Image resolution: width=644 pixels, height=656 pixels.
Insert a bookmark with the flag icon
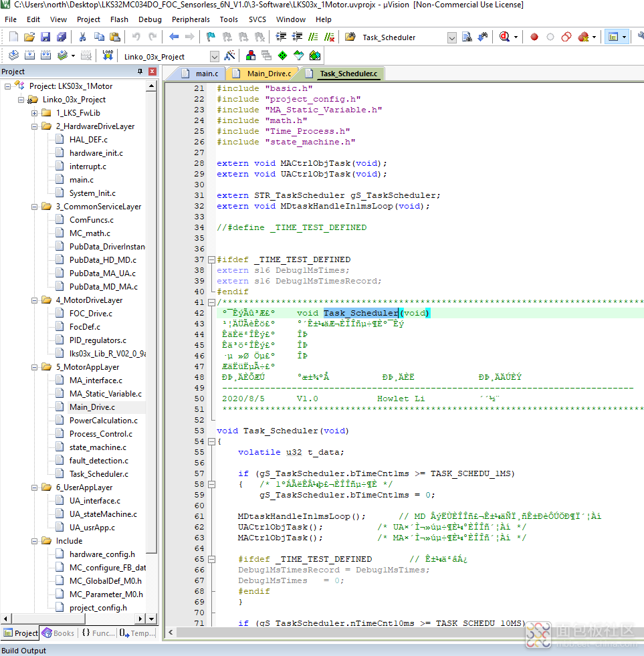click(211, 37)
